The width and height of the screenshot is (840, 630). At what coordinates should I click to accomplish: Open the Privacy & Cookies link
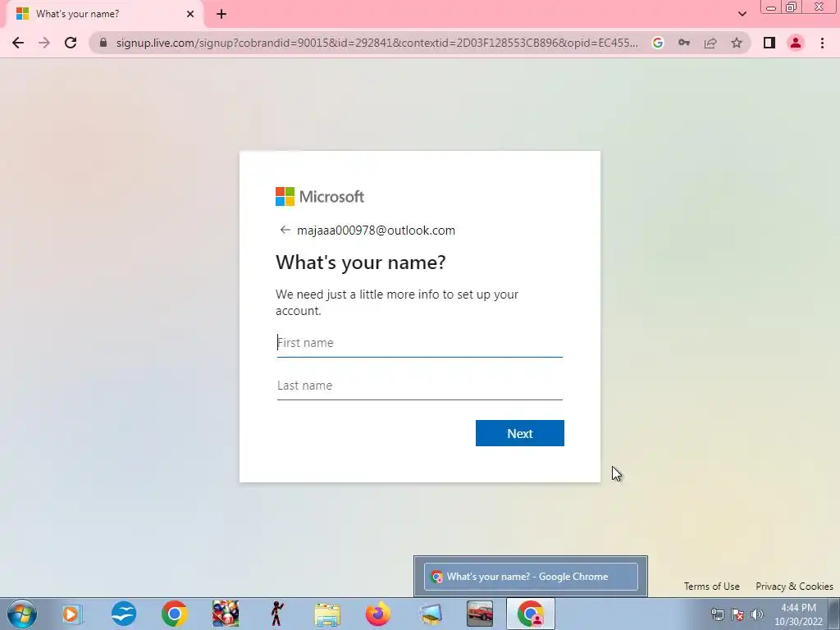[x=794, y=586]
